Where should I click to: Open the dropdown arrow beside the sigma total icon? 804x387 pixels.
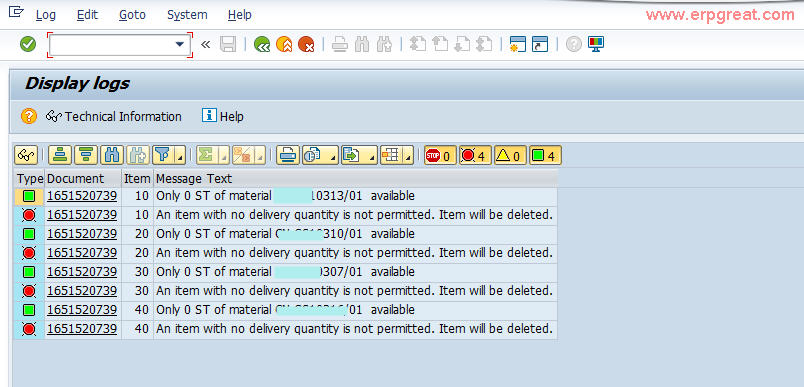[224, 156]
